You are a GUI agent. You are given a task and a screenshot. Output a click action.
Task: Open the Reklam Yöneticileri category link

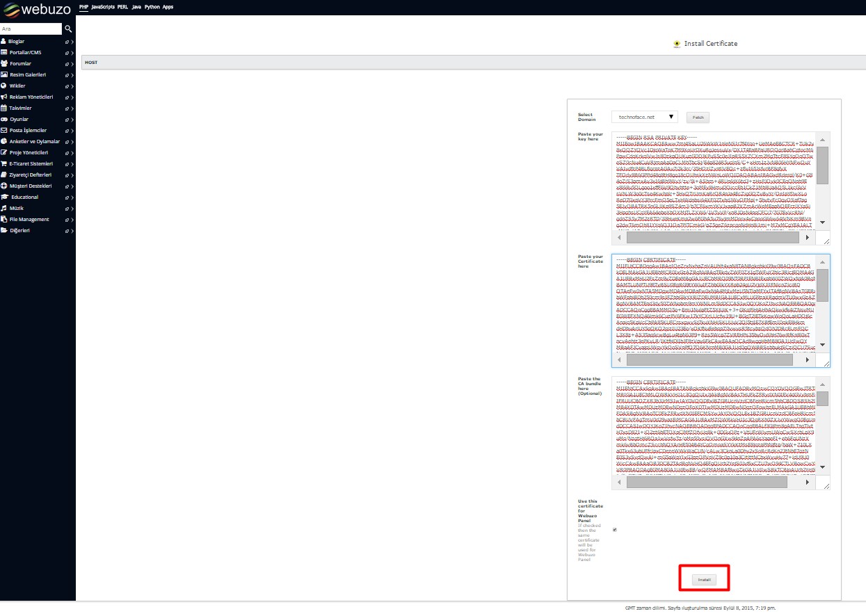tap(31, 97)
